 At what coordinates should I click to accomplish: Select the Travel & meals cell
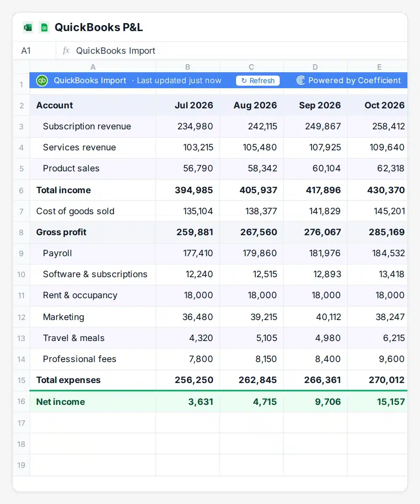[x=93, y=338]
